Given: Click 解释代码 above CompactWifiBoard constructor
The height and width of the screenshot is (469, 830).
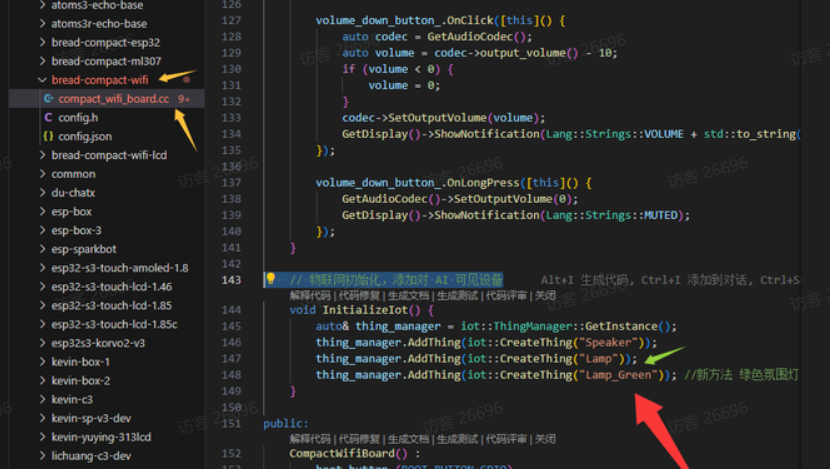Looking at the screenshot, I should (x=310, y=439).
